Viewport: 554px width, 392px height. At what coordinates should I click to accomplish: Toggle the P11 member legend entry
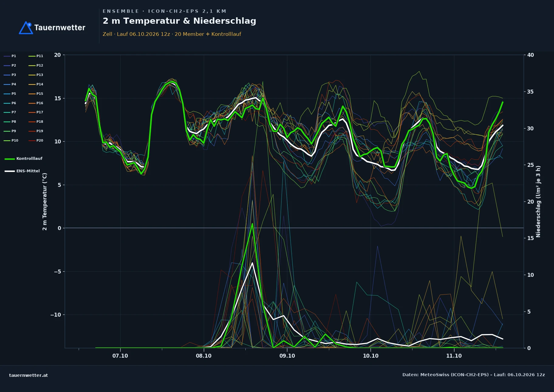click(x=36, y=56)
